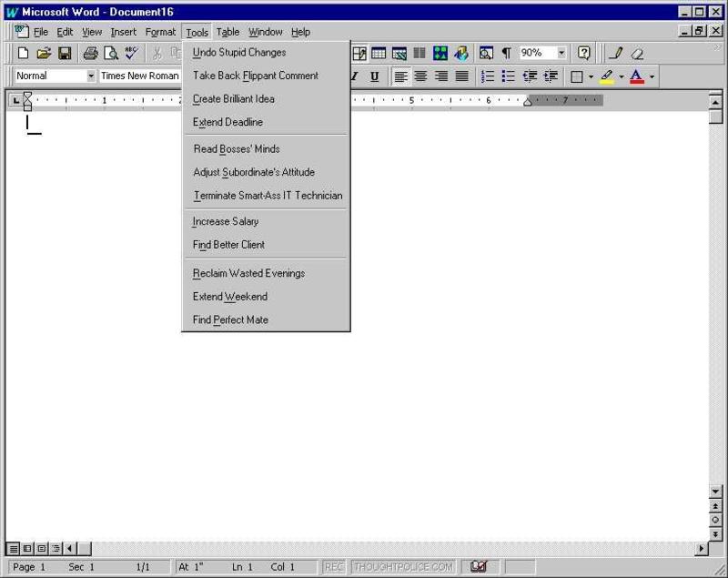Click the Print icon in toolbar
Screen dimensions: 728x578
90,54
